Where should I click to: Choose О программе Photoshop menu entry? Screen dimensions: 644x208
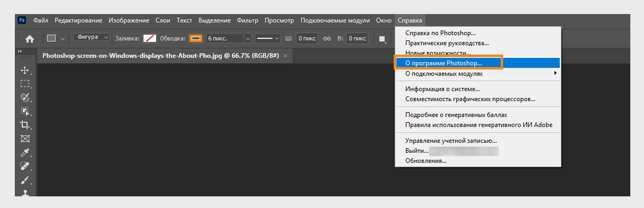pos(478,63)
